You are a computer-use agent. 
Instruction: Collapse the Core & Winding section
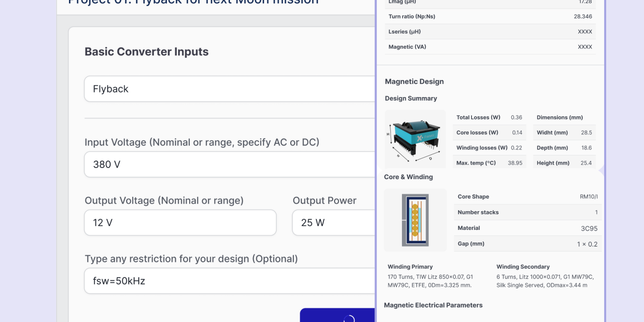point(408,177)
